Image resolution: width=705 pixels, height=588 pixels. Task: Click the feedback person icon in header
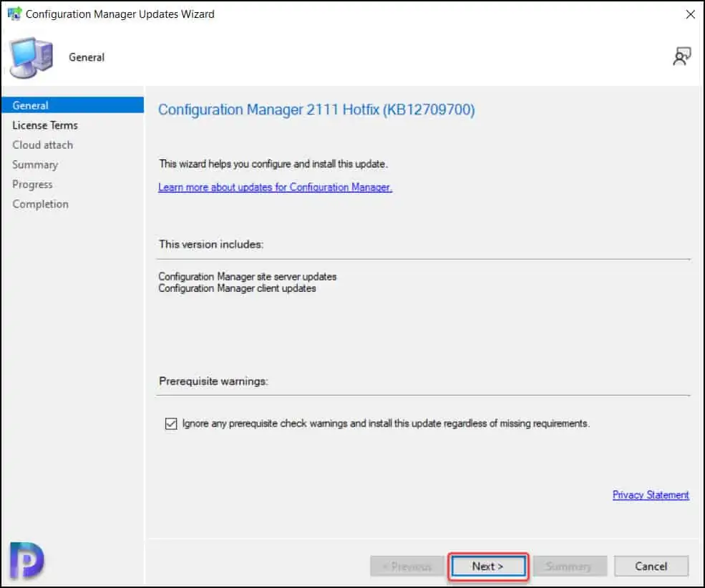tap(681, 56)
